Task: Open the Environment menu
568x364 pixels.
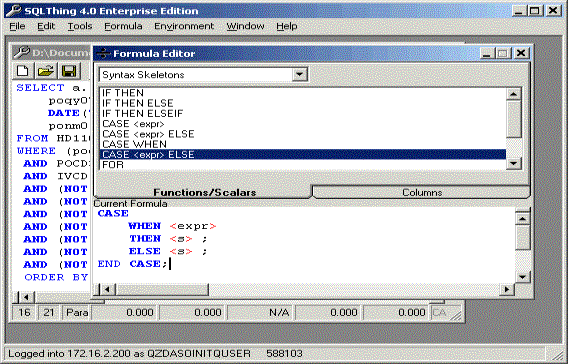Action: (184, 26)
